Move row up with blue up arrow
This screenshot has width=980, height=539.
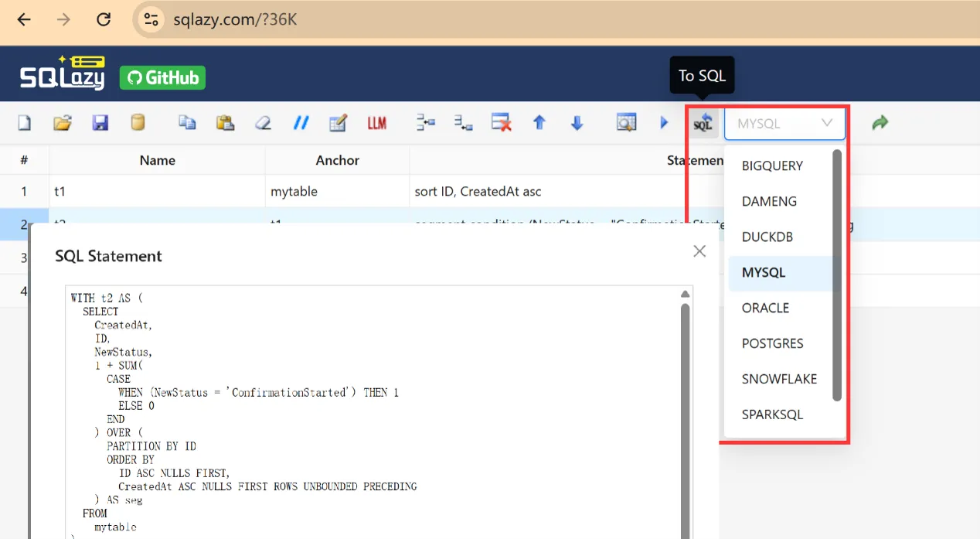[539, 123]
